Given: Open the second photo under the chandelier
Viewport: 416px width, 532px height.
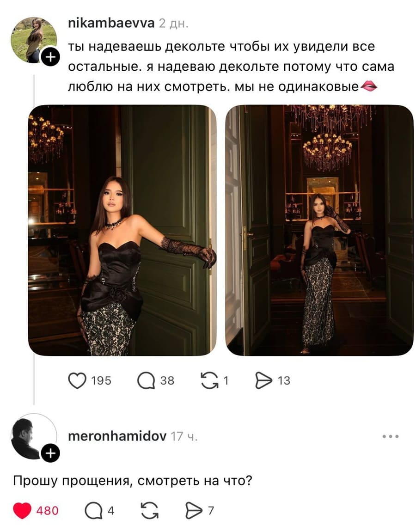Looking at the screenshot, I should coord(319,230).
